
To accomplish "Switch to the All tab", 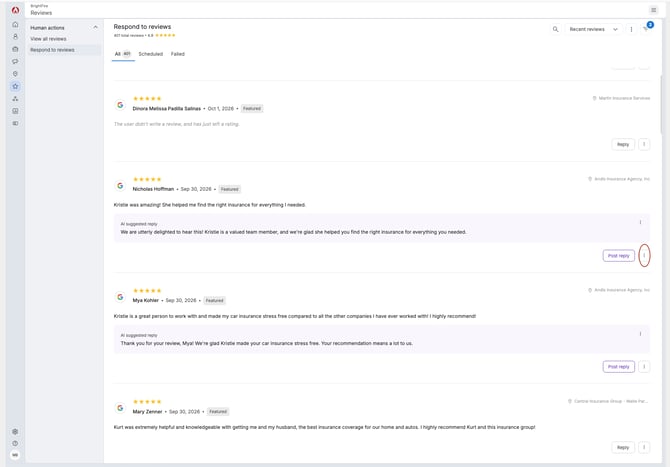I will point(123,54).
